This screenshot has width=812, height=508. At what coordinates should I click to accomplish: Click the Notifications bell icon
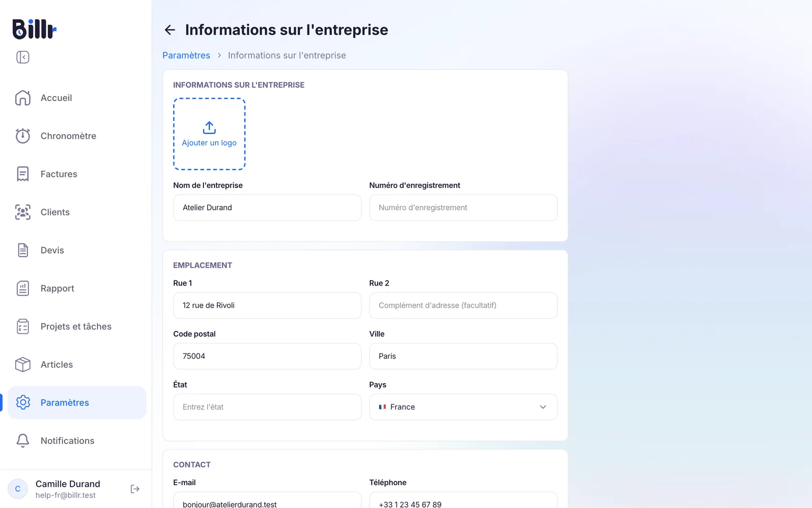[23, 441]
